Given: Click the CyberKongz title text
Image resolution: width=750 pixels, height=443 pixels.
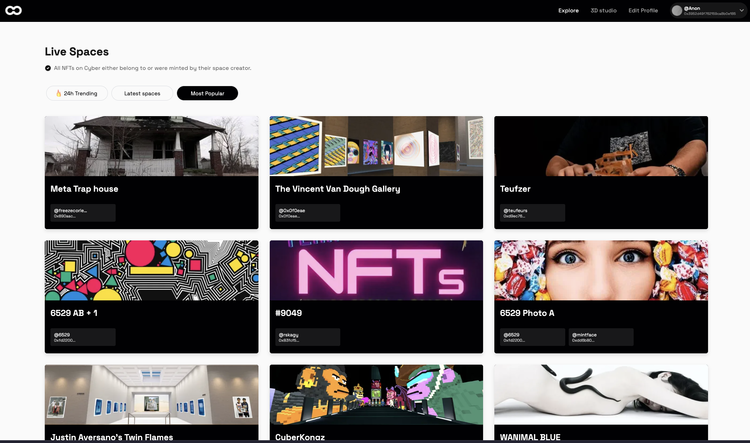Looking at the screenshot, I should 300,437.
